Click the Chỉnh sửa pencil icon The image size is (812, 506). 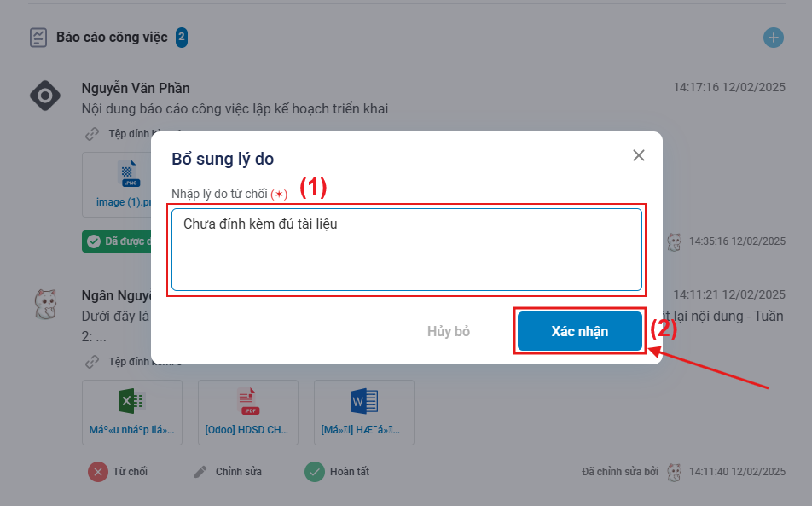tap(200, 472)
